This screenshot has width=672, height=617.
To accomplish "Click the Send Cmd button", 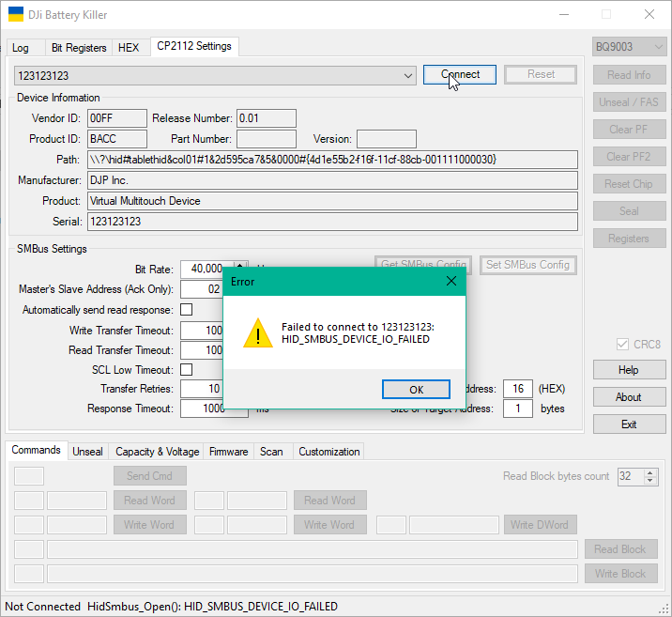I will 149,476.
